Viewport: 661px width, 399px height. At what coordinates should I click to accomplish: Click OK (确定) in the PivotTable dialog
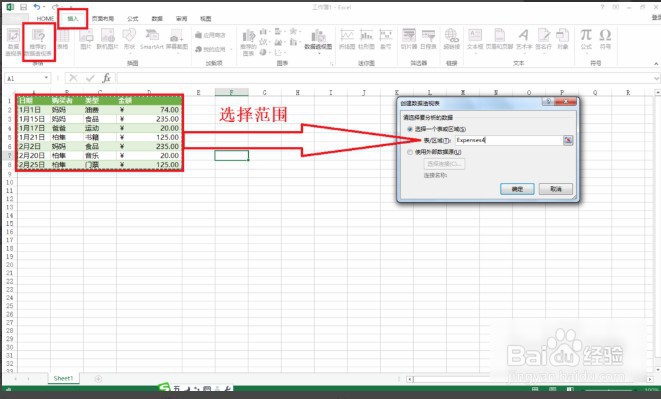point(517,189)
